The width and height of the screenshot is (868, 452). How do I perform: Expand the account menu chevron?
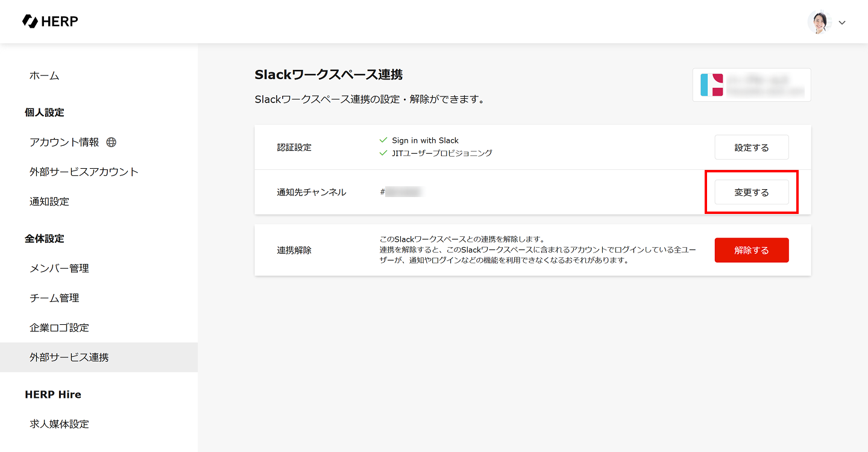pos(842,23)
